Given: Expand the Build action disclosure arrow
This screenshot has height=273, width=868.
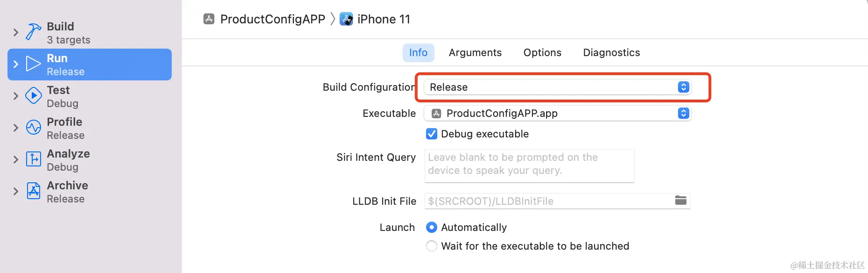Looking at the screenshot, I should [x=16, y=32].
